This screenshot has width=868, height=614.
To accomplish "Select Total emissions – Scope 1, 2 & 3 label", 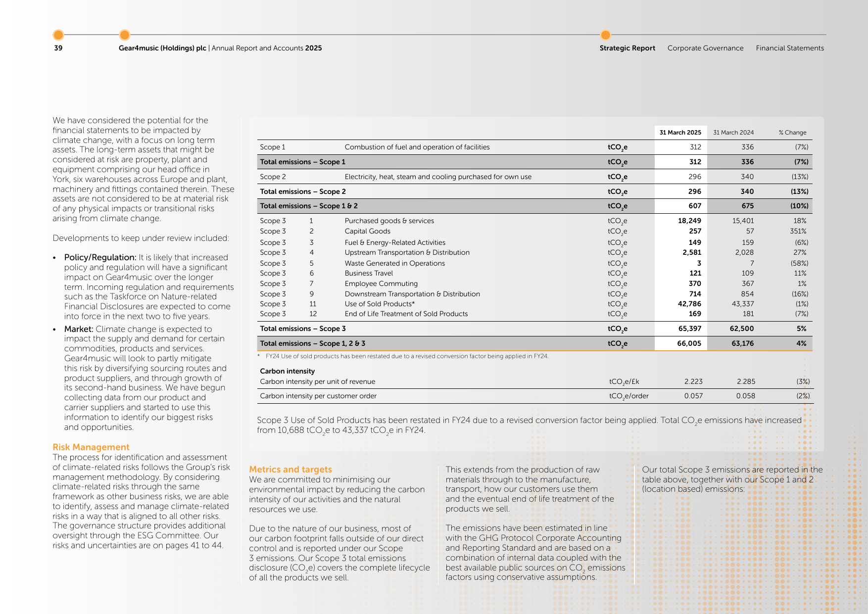I will (313, 343).
